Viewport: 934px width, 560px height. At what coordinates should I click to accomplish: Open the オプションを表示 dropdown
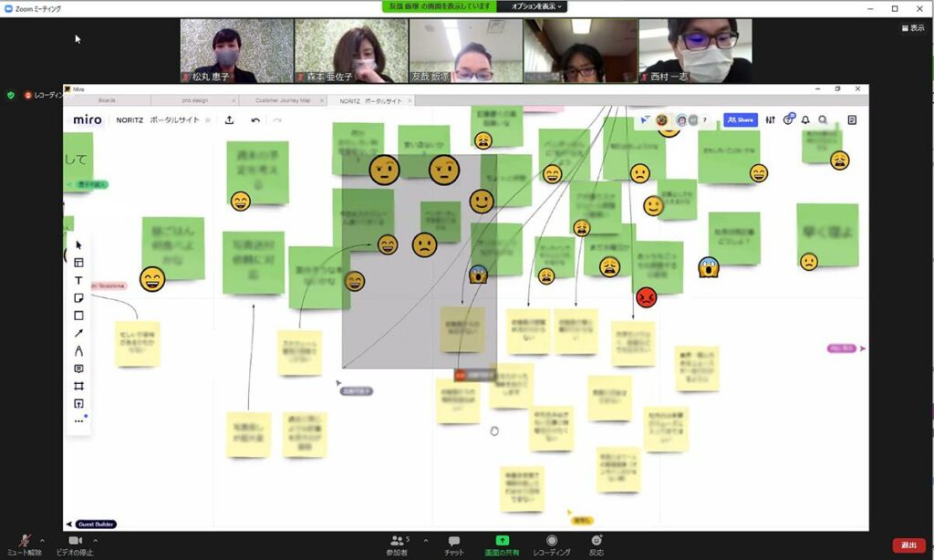(x=536, y=6)
